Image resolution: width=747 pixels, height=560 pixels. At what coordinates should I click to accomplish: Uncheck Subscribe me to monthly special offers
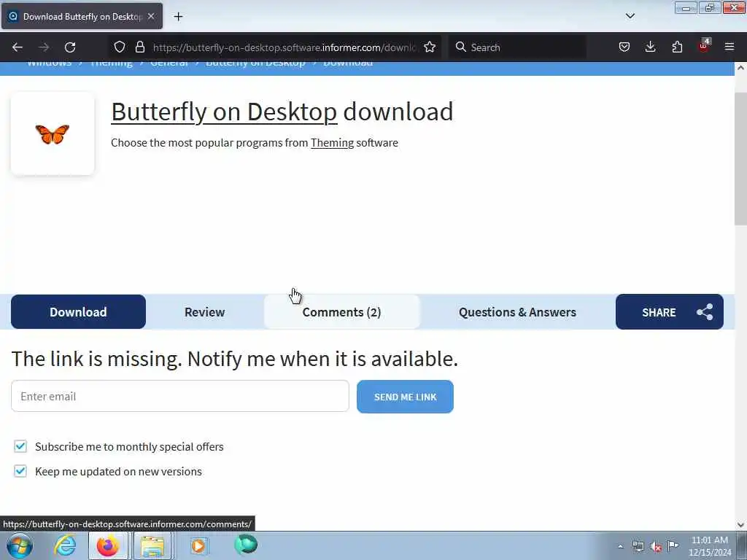coord(20,447)
